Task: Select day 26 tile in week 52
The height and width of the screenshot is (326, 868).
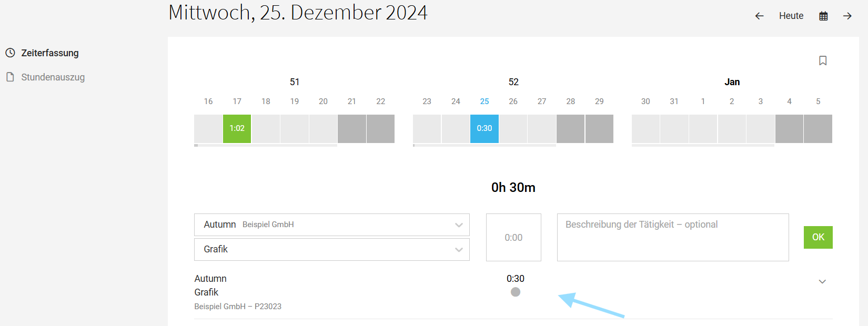Action: click(x=513, y=128)
